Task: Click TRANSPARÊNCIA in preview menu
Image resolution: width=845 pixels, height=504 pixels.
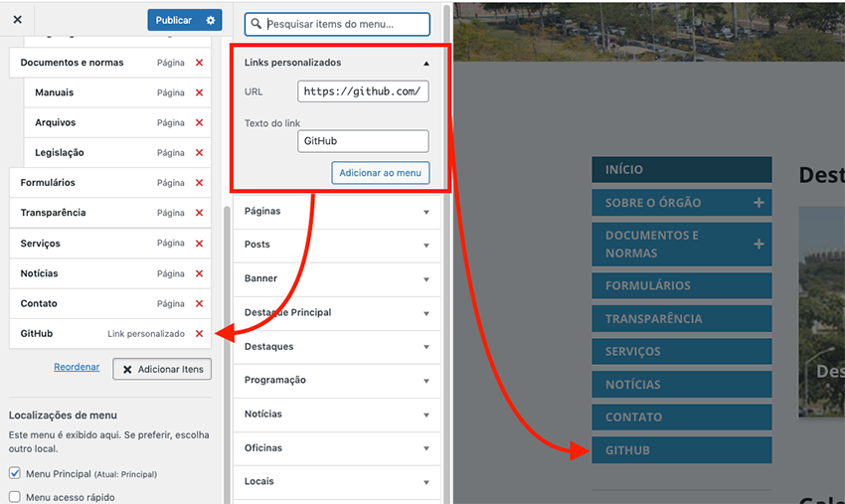Action: pyautogui.click(x=682, y=318)
